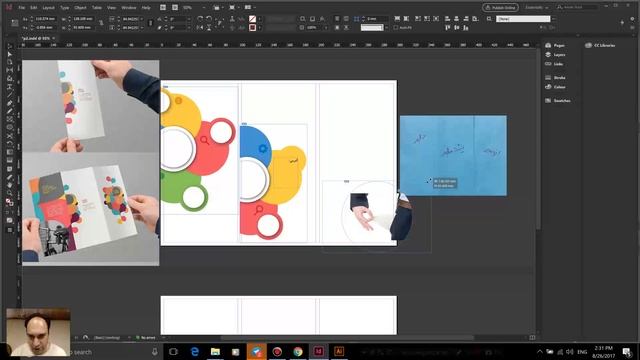Open the Swatches panel
This screenshot has height=360, width=640.
pyautogui.click(x=558, y=100)
